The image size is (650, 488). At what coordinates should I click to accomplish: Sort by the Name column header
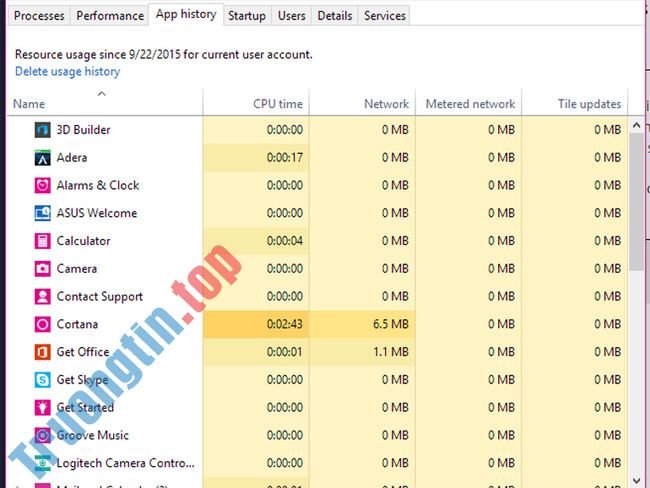point(105,102)
